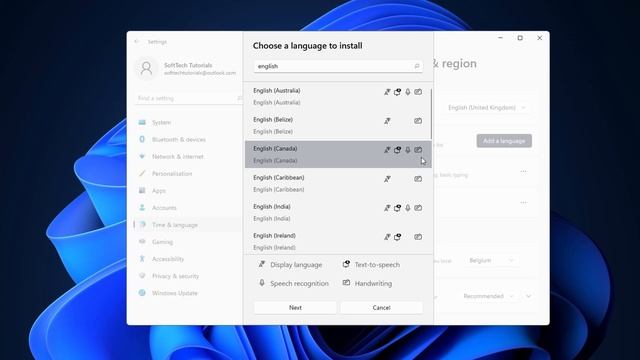This screenshot has width=640, height=360.
Task: Click the Display language legend icon
Action: [262, 264]
